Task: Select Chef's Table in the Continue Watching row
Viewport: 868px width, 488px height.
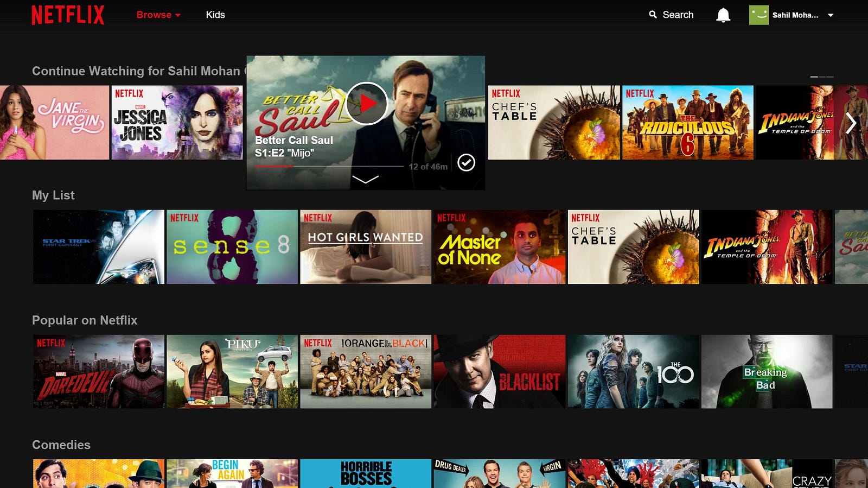Action: tap(554, 122)
